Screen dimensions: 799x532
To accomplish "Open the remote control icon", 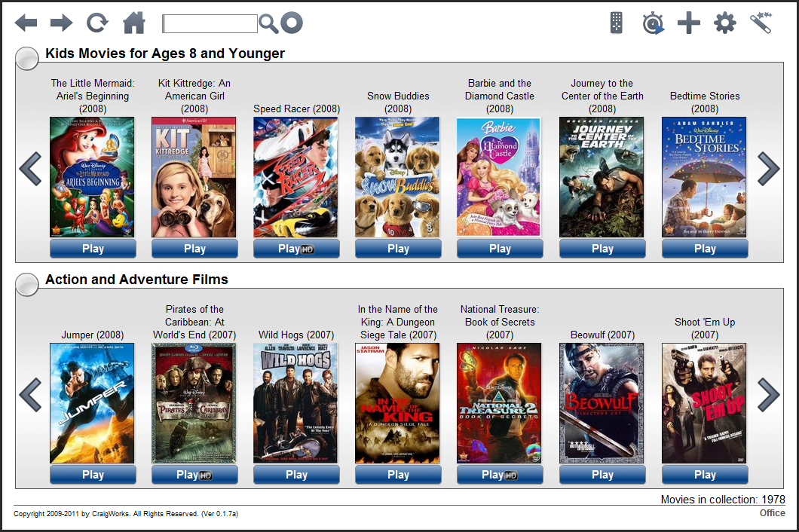I will pyautogui.click(x=617, y=23).
